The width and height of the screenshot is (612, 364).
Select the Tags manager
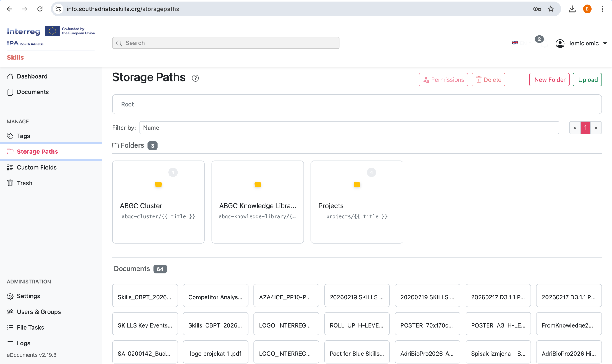pos(23,136)
